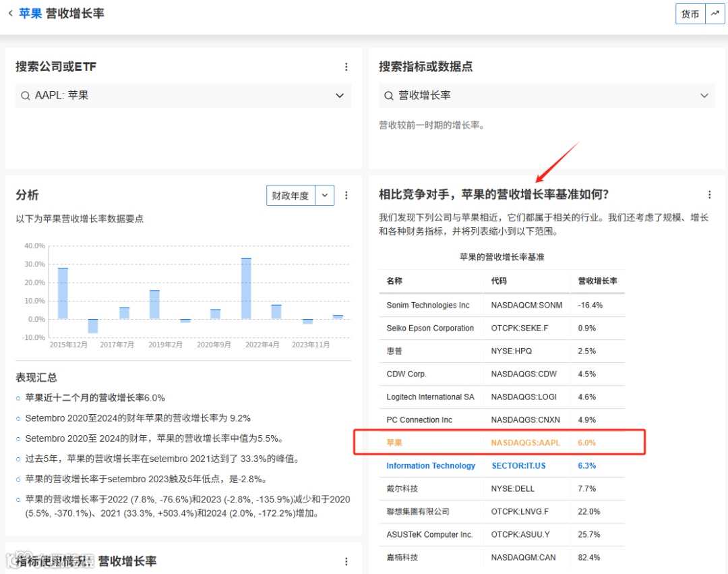Click the tallest chart bar near 2022年4月
Image resolution: width=728 pixels, height=574 pixels.
pos(246,289)
